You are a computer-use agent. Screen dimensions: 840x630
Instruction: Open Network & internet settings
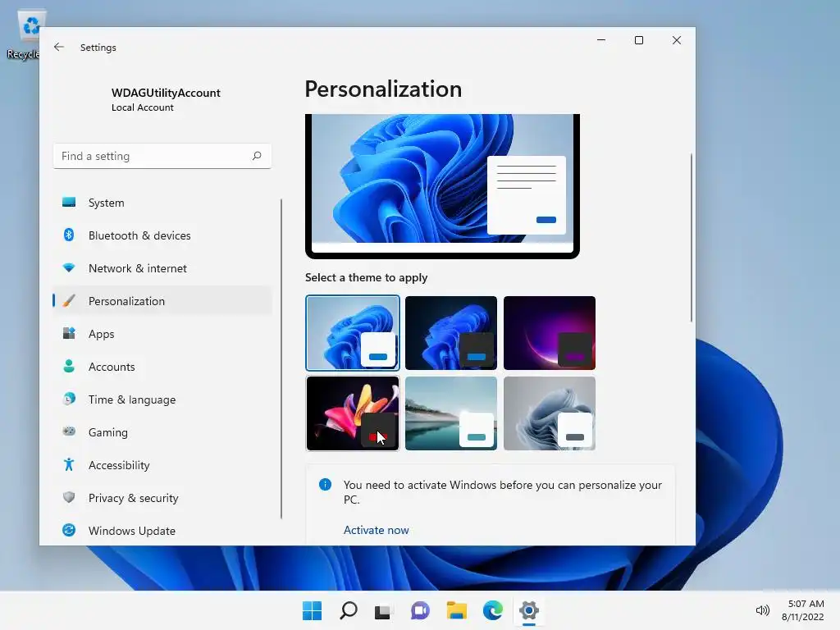pyautogui.click(x=163, y=268)
